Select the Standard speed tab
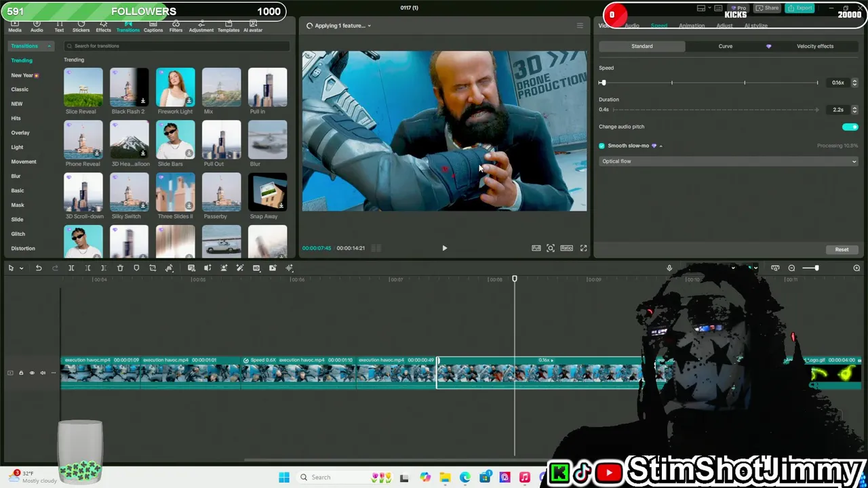The width and height of the screenshot is (868, 488). pyautogui.click(x=642, y=46)
